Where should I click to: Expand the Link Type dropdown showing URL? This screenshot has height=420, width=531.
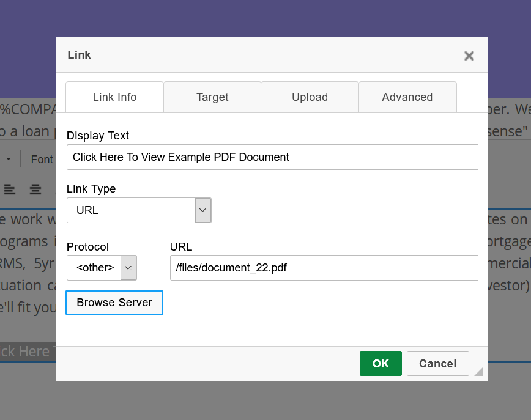tap(139, 210)
